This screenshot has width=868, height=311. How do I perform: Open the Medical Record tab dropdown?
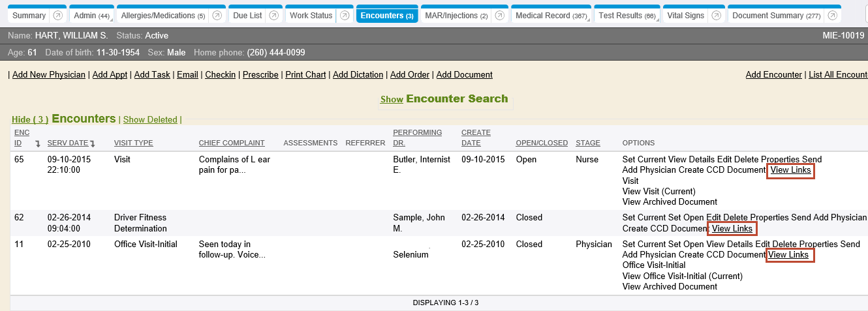coord(550,16)
